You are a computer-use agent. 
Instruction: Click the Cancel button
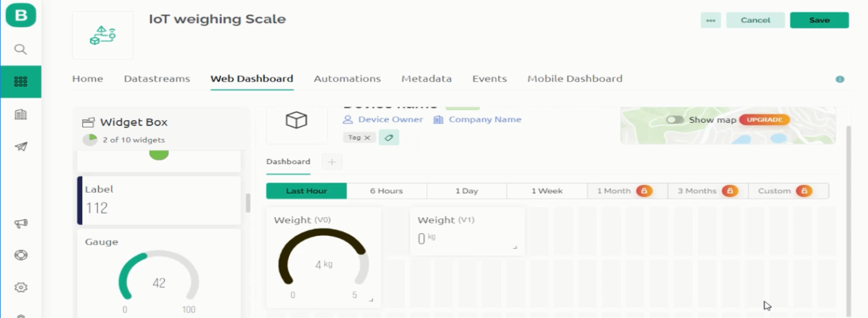pyautogui.click(x=755, y=20)
